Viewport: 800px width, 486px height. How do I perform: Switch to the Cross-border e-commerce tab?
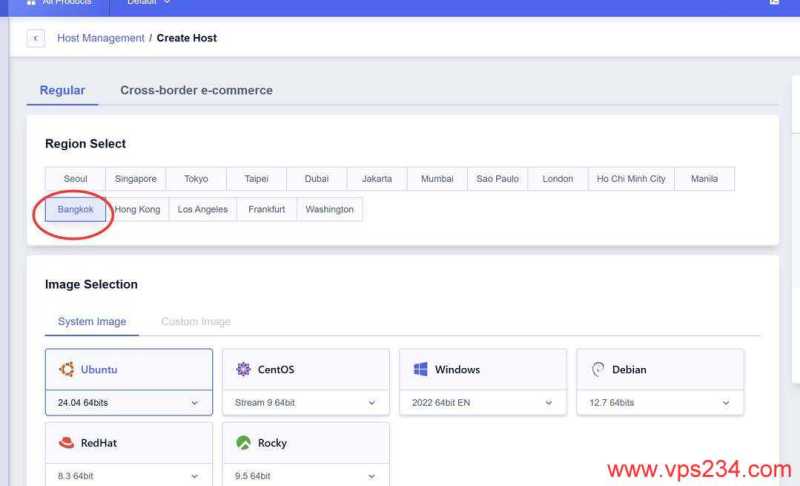click(196, 90)
